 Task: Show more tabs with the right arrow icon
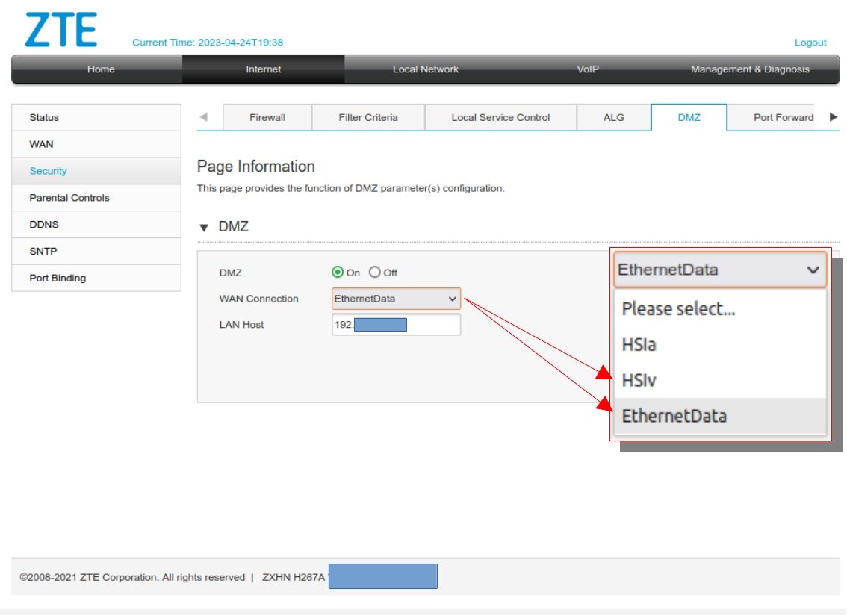[833, 117]
